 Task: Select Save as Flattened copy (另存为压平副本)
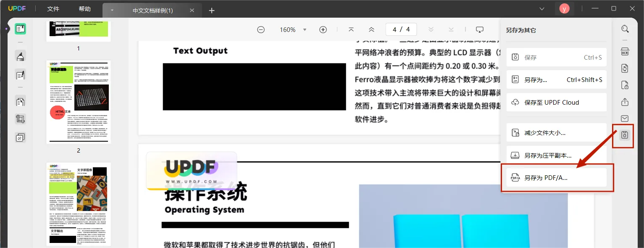[x=556, y=155]
